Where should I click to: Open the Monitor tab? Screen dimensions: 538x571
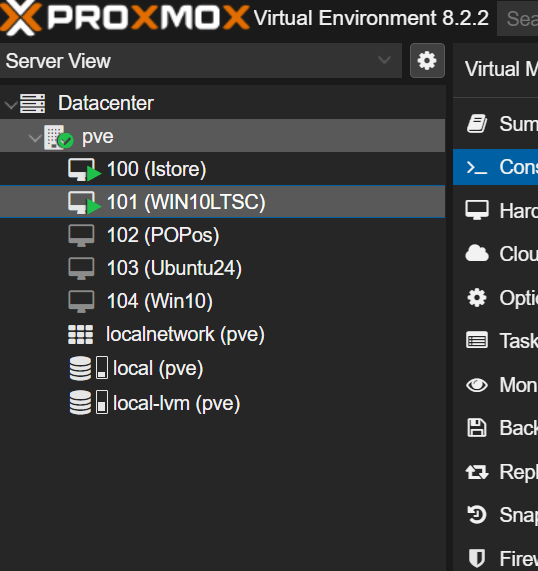pos(495,385)
